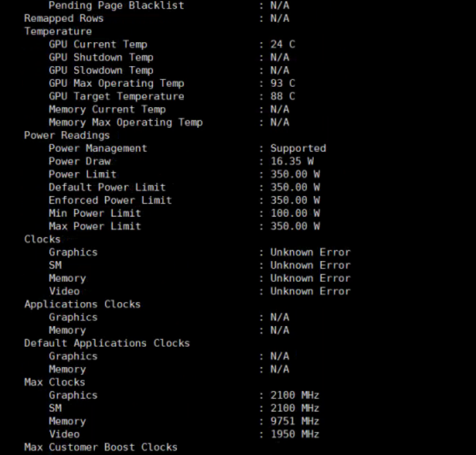This screenshot has width=476, height=455.
Task: Click the Power Management Supported text
Action: tap(298, 149)
